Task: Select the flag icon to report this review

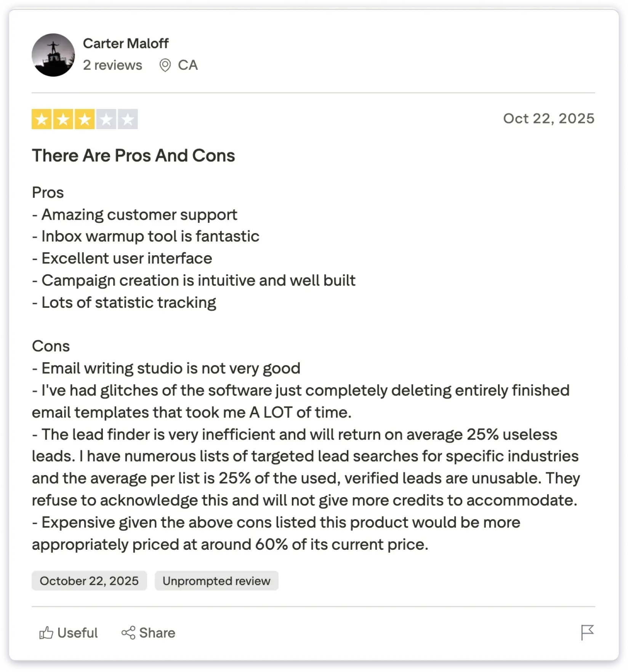Action: coord(587,632)
